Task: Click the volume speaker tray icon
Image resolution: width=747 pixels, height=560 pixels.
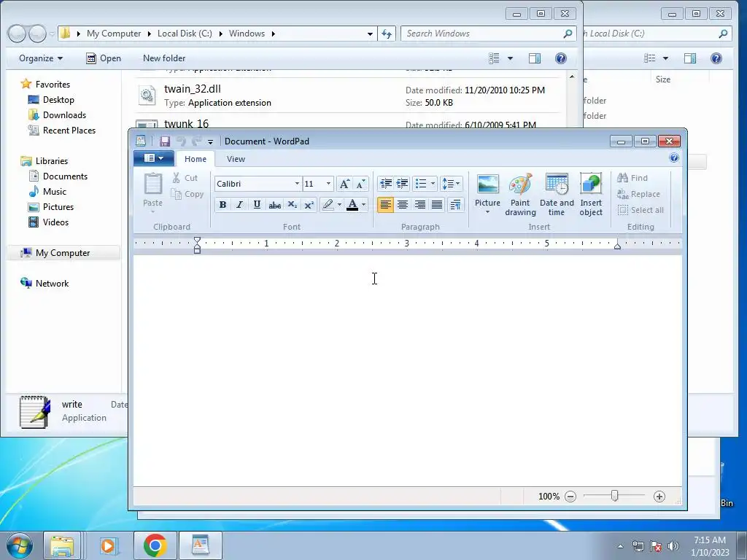Action: 673,546
